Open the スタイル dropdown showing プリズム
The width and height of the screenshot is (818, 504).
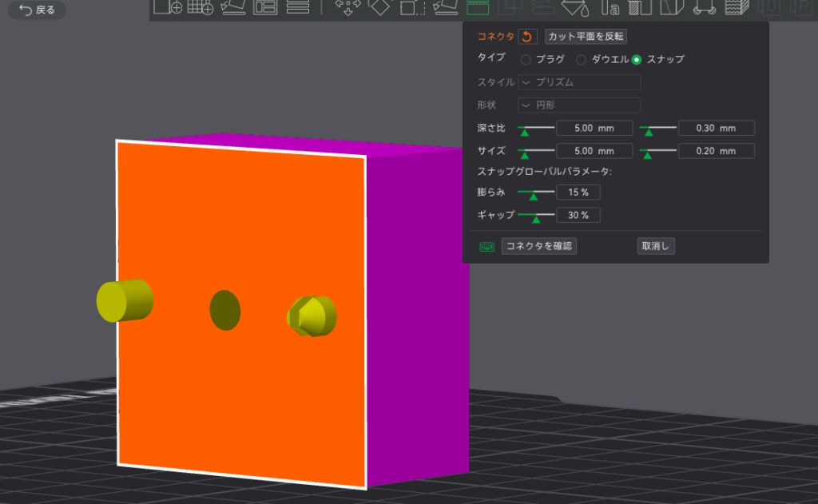pos(579,82)
